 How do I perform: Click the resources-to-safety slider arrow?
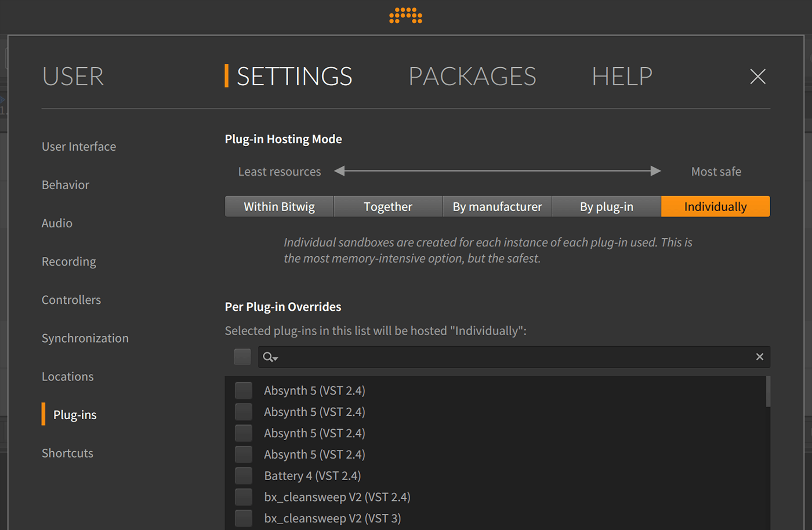[497, 171]
